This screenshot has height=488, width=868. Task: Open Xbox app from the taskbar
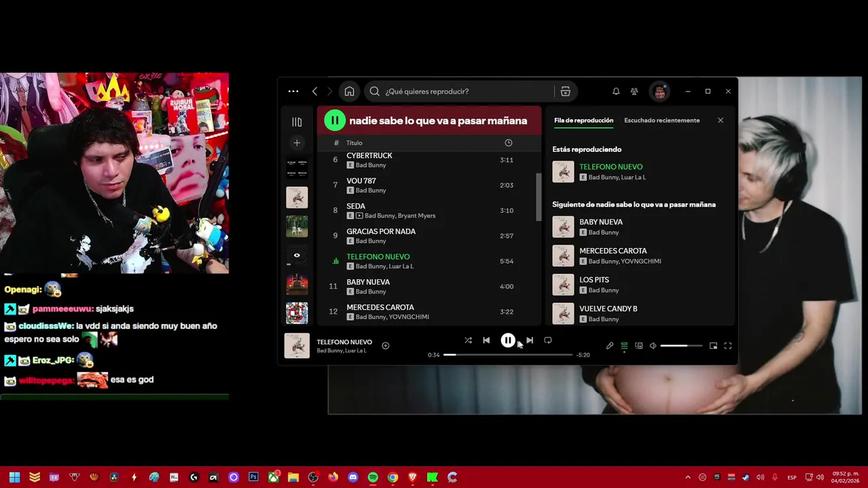point(273,477)
